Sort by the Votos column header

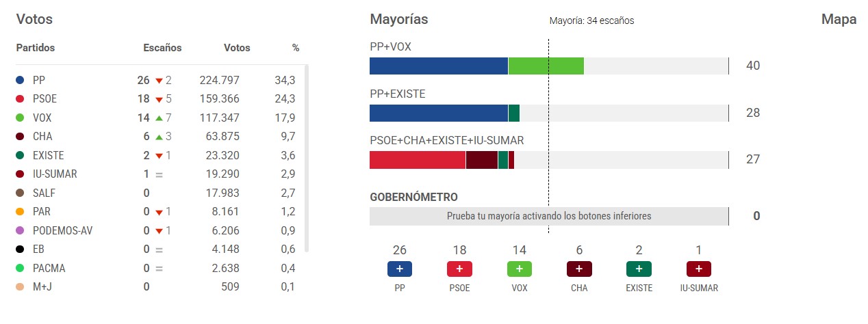point(237,48)
